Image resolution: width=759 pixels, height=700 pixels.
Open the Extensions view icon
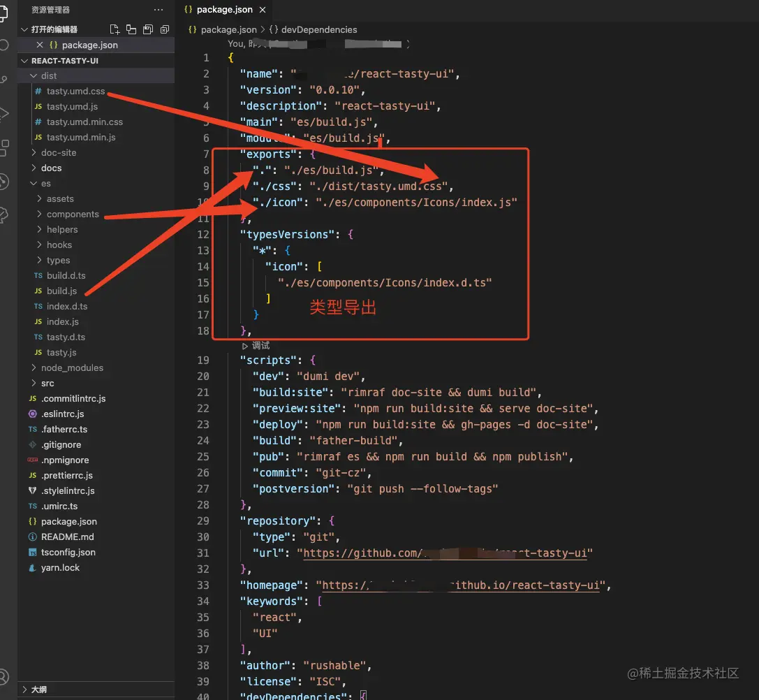coord(4,147)
